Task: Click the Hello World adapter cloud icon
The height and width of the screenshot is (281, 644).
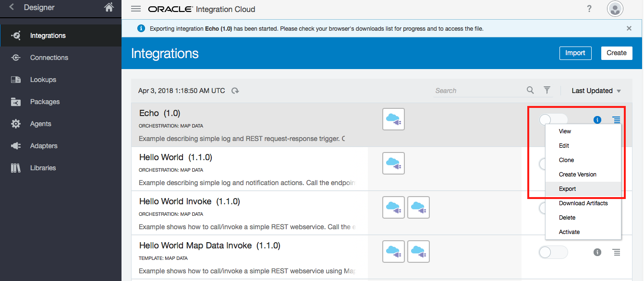Action: 393,164
